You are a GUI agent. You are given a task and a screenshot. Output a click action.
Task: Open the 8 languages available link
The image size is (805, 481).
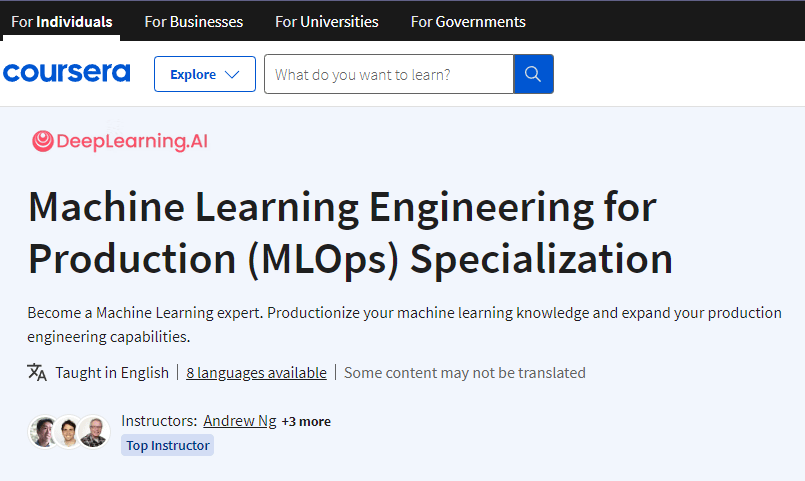pyautogui.click(x=256, y=373)
